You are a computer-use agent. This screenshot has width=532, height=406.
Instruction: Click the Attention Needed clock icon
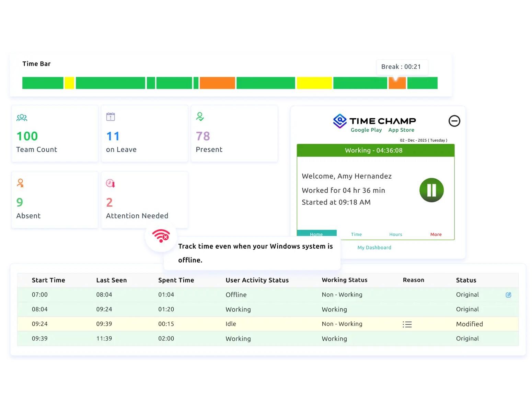coord(109,183)
